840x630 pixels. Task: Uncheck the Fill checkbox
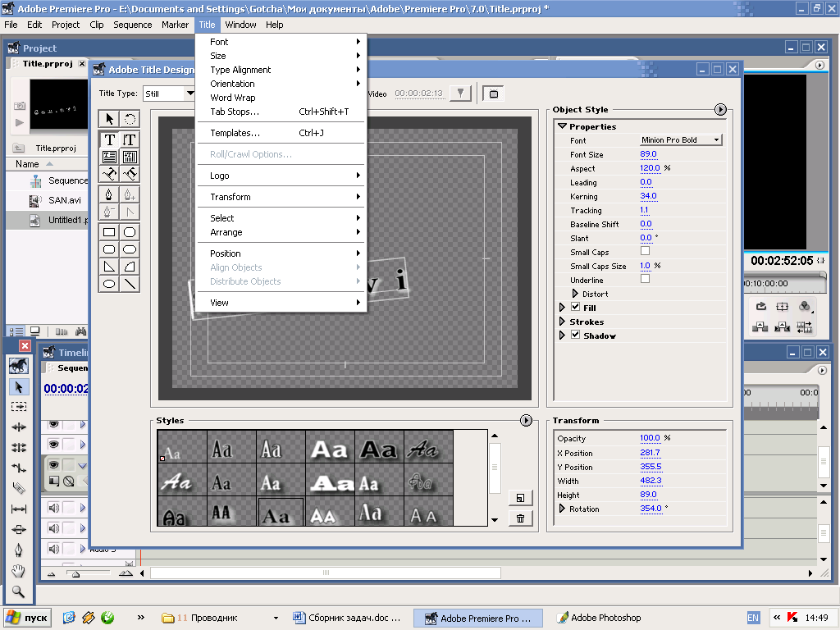coord(575,307)
